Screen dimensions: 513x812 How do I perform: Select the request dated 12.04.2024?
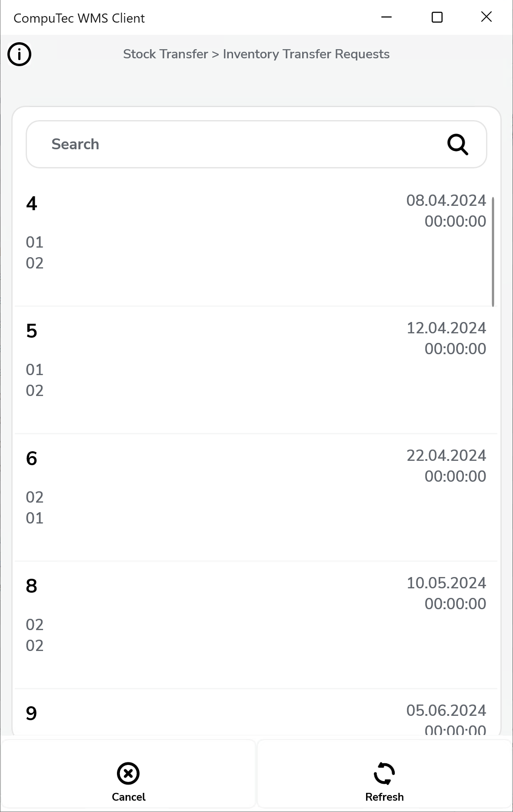446,328
